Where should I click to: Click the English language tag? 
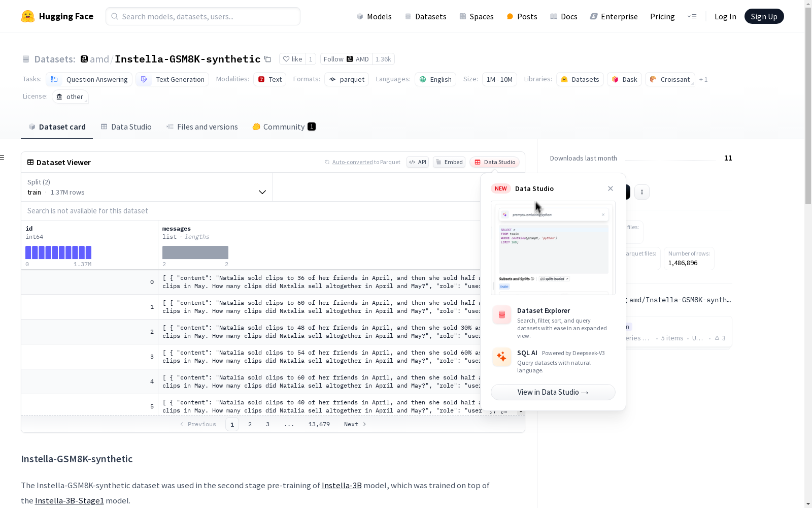pyautogui.click(x=435, y=79)
